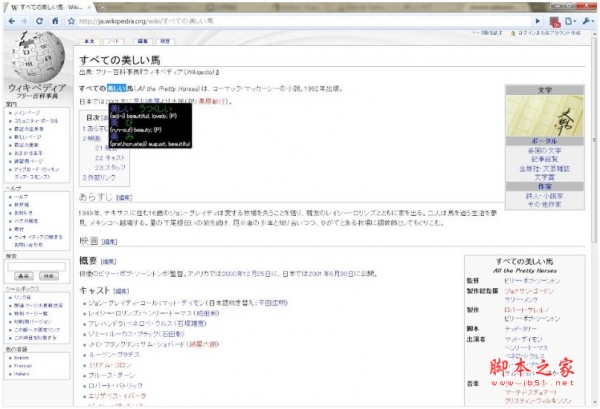Image resolution: width=600 pixels, height=409 pixels.
Task: Switch to the ノート discussion tab
Action: [113, 41]
